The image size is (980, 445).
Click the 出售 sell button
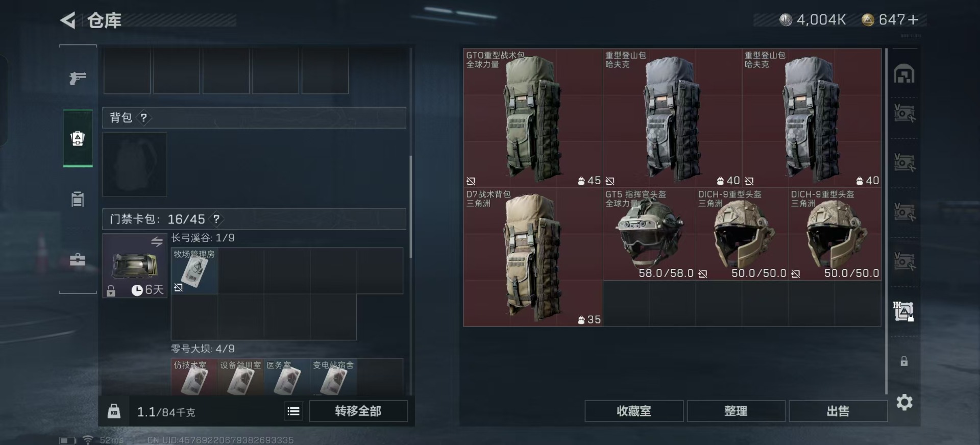pos(838,411)
